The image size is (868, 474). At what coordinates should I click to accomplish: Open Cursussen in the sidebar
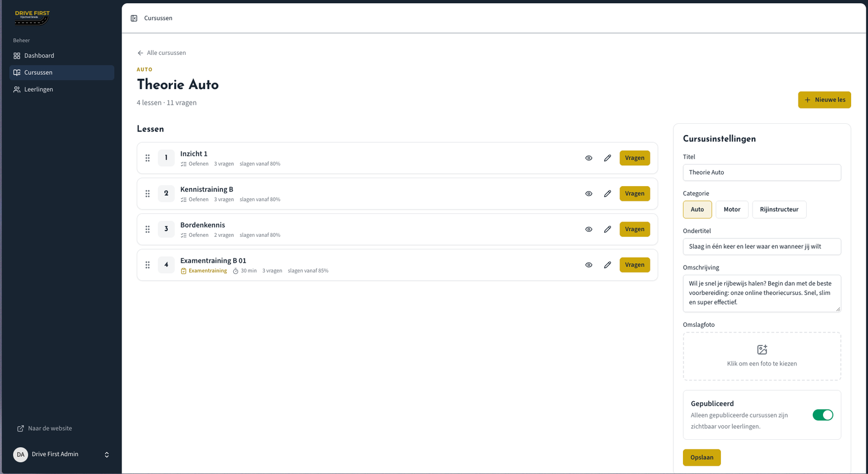[62, 73]
